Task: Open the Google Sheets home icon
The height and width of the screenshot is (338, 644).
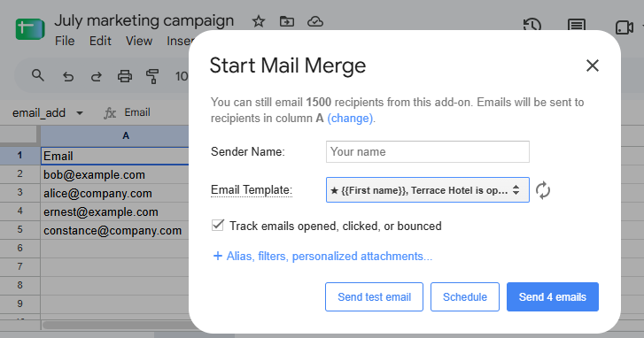Action: tap(30, 29)
